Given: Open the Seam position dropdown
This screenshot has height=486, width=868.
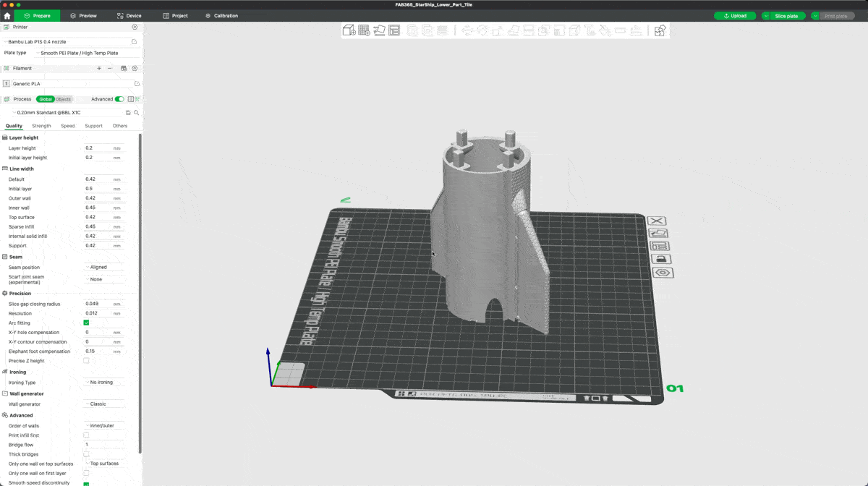Looking at the screenshot, I should 104,267.
